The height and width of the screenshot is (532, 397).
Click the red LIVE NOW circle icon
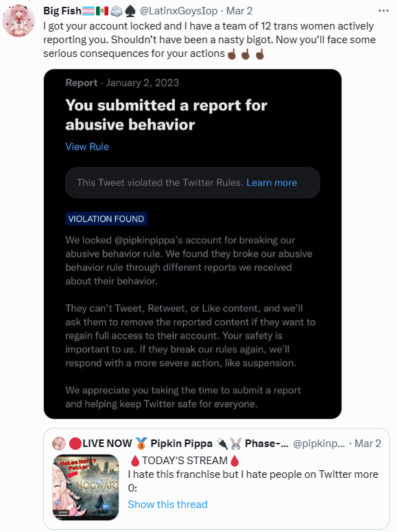point(75,444)
